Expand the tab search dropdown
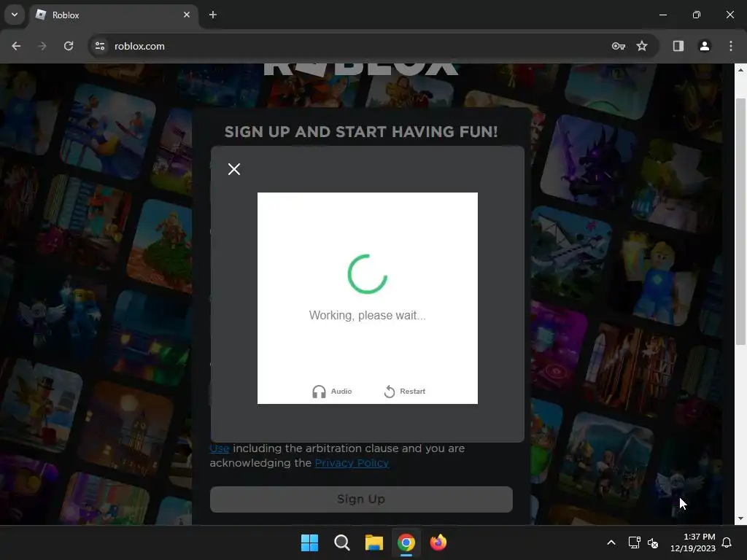Image resolution: width=747 pixels, height=560 pixels. (15, 15)
